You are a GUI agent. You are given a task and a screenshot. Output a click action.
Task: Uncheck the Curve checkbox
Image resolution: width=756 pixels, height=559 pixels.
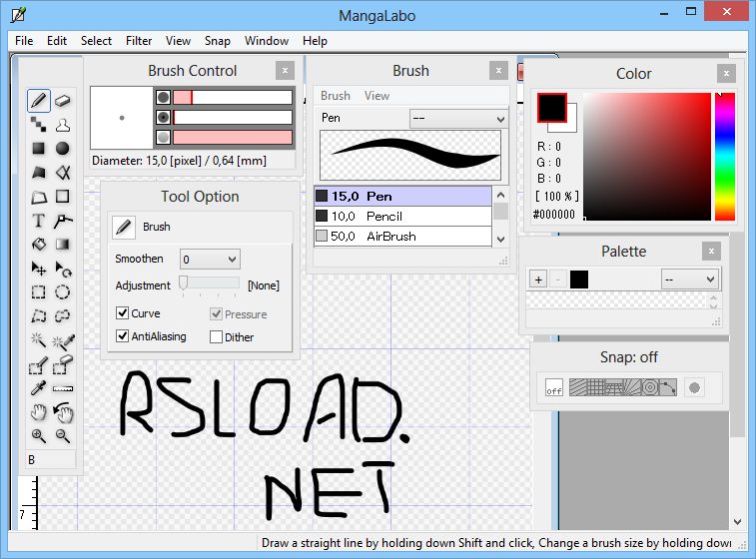tap(122, 313)
